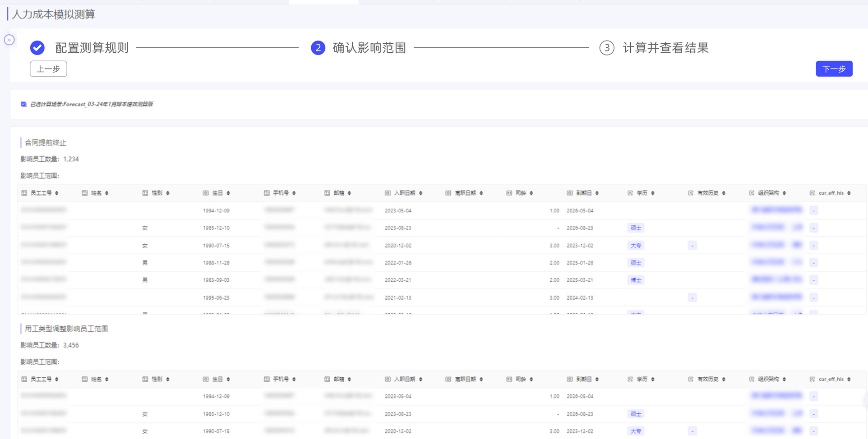The width and height of the screenshot is (868, 439).
Task: Sort by 姓名 arrows in 合同提前终止 table
Action: tap(107, 193)
